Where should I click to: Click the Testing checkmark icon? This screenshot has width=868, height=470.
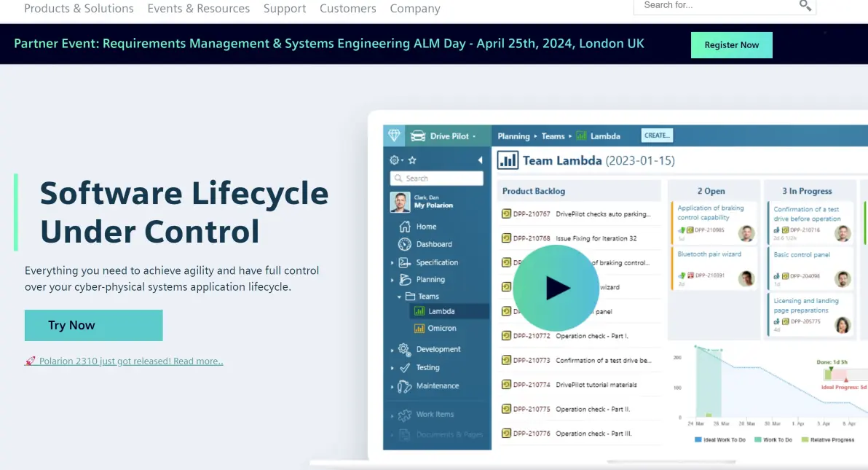click(405, 367)
